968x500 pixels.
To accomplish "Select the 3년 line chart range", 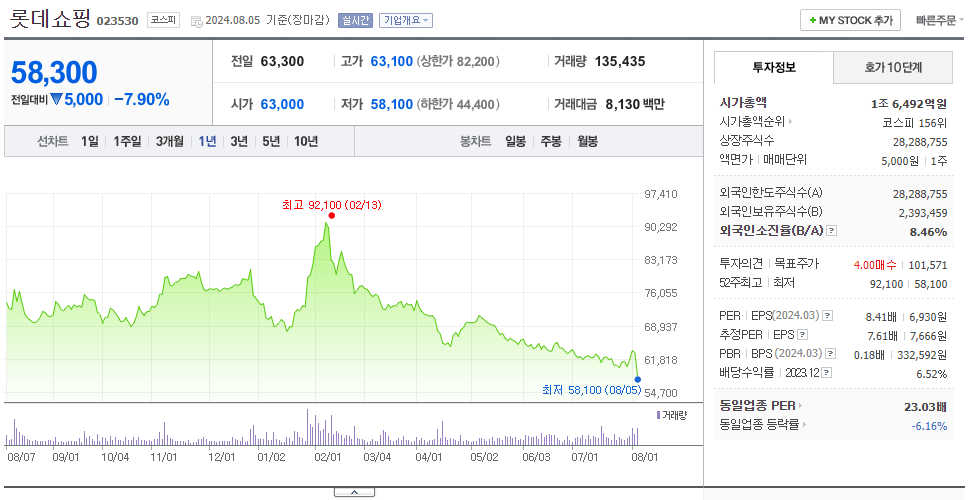I will [239, 141].
